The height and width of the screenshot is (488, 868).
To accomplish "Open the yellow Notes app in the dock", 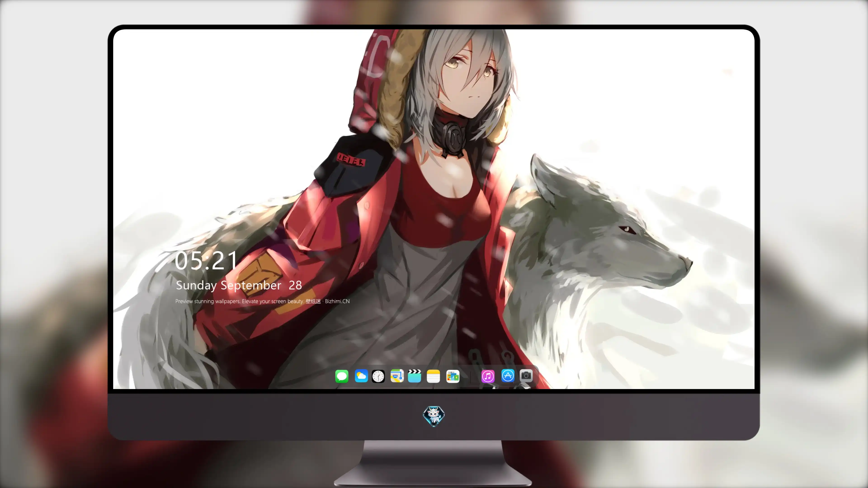I will click(433, 376).
